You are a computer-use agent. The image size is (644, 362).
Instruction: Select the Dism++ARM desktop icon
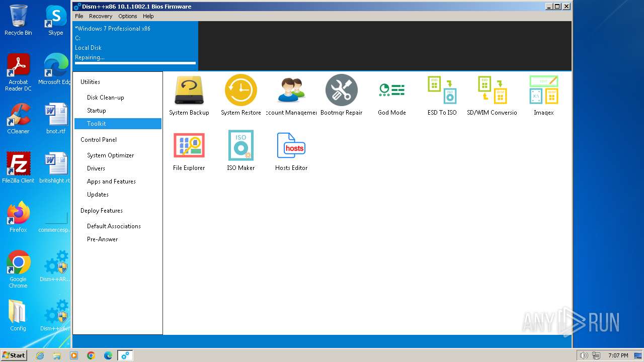tap(55, 266)
